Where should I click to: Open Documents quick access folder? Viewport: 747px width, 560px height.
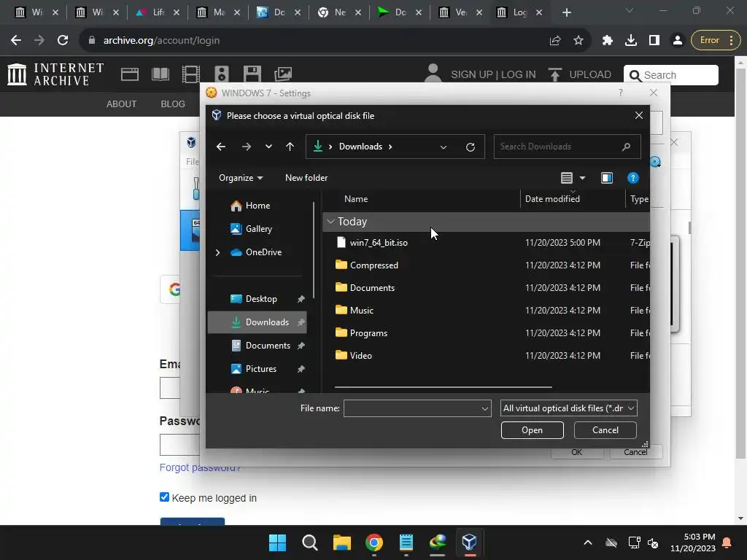tap(258, 346)
